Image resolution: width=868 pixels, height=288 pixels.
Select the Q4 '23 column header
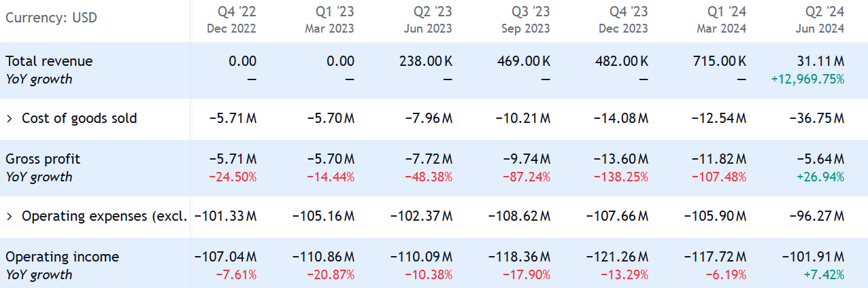click(x=624, y=20)
